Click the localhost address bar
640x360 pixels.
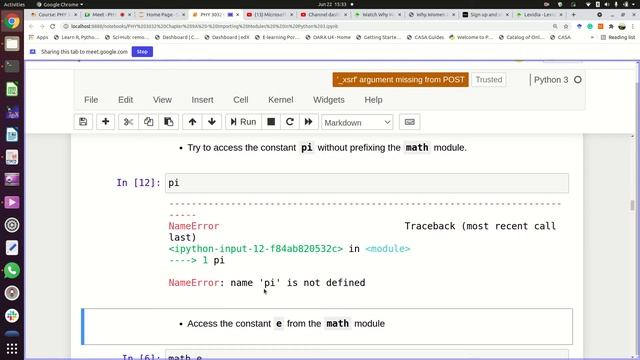[306, 26]
